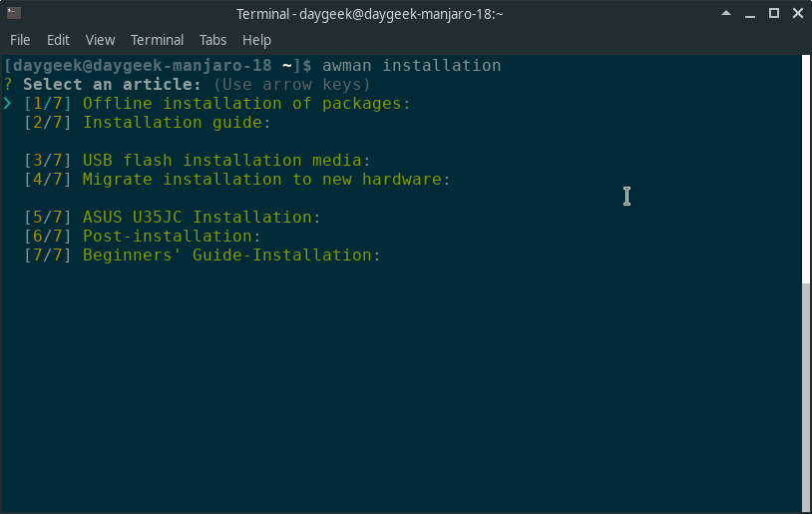
Task: Open the Terminal menu
Action: tap(157, 40)
